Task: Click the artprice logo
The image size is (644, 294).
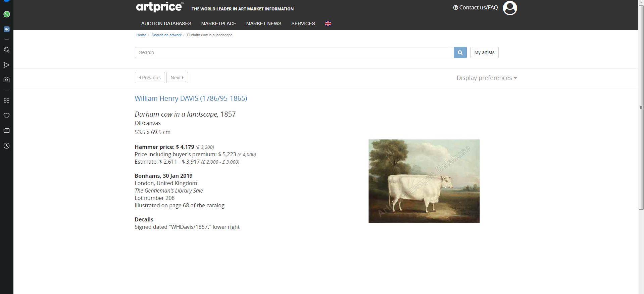Action: (x=160, y=7)
